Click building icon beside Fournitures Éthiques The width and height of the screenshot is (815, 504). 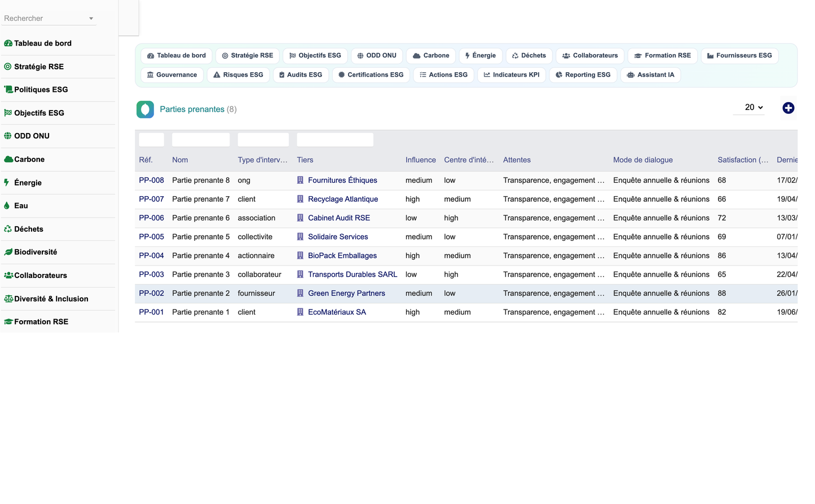300,180
